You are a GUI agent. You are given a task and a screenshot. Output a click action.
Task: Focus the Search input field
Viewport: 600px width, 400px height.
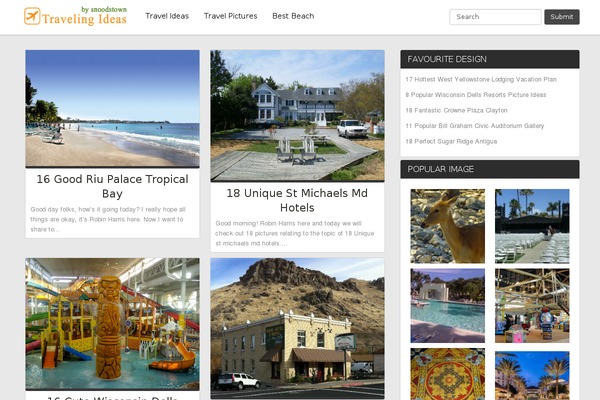[495, 17]
